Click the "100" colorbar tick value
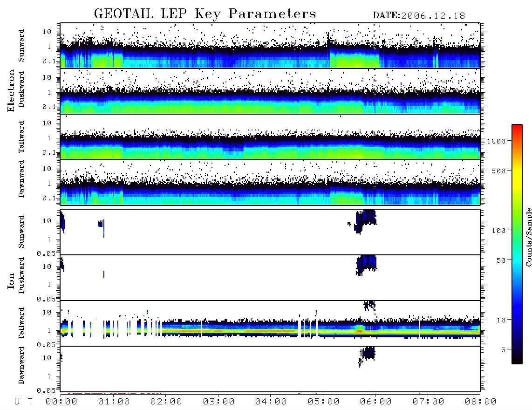The height and width of the screenshot is (410, 532). (x=498, y=231)
